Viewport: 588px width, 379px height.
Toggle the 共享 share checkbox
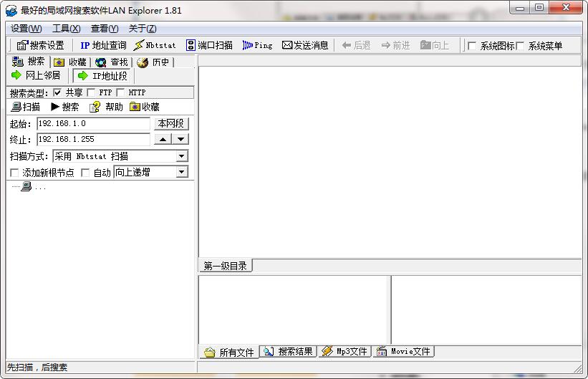coord(57,92)
